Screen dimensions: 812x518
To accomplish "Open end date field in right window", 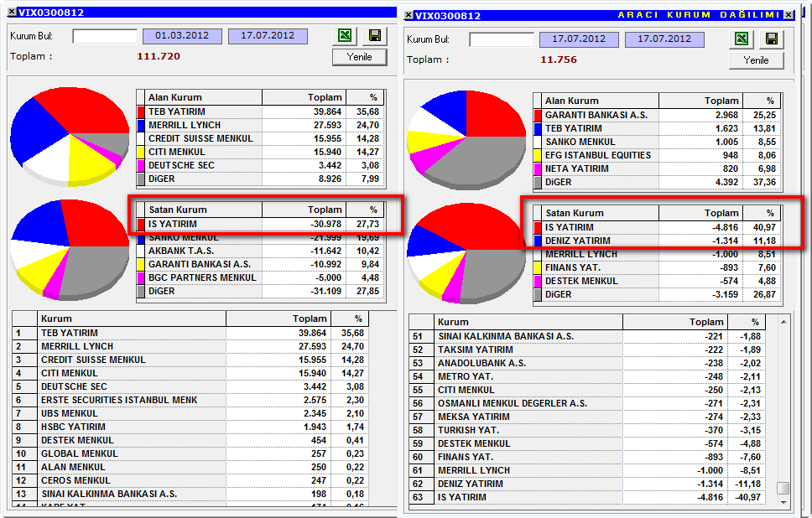I will 664,39.
